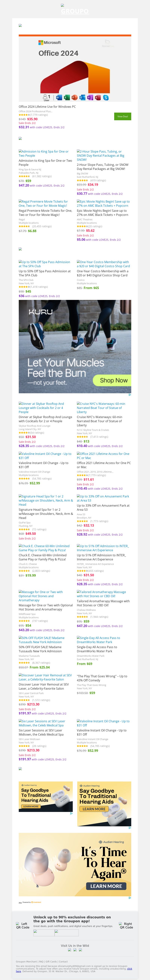150x980 pixels.
Task: Click the Right QR Code image
Action: click(126, 926)
